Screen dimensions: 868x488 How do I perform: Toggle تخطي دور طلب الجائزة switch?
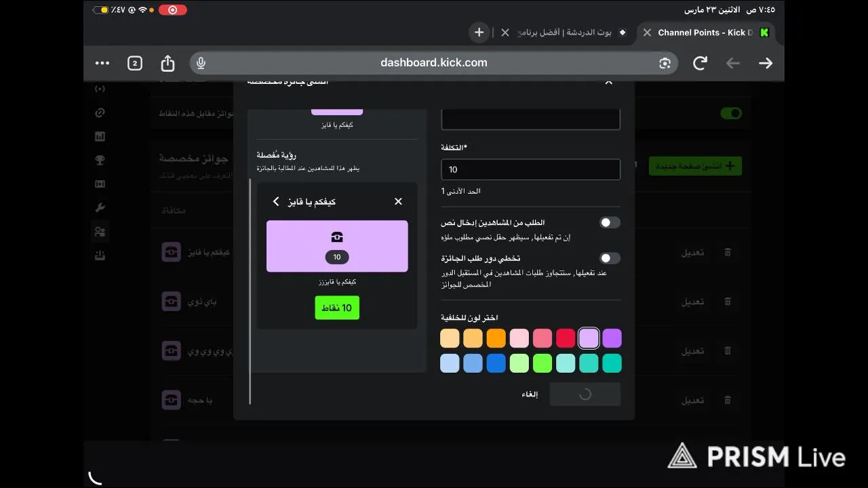(610, 258)
